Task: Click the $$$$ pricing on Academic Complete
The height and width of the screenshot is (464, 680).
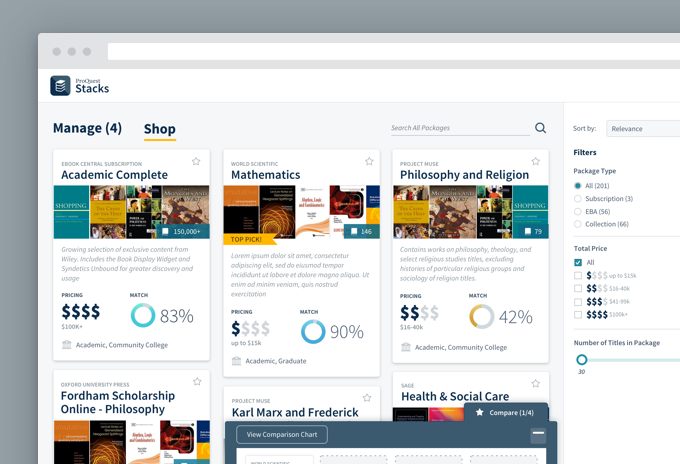Action: (81, 311)
